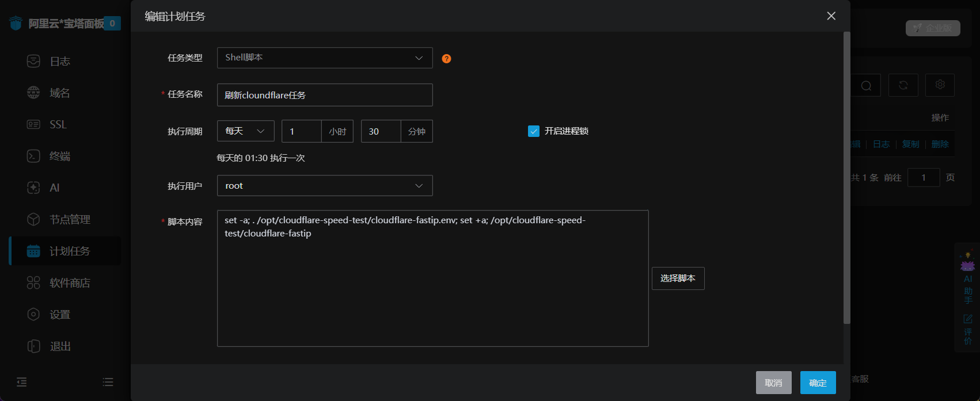Focus the hour input showing 1
980x401 pixels.
(x=302, y=131)
